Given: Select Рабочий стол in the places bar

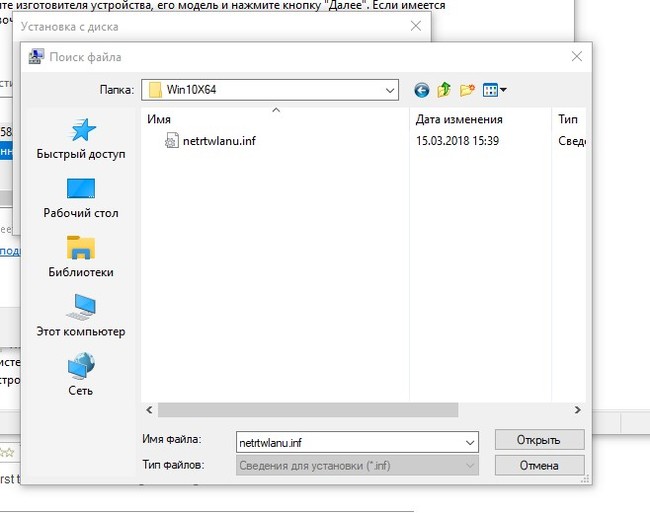Looking at the screenshot, I should tap(81, 198).
